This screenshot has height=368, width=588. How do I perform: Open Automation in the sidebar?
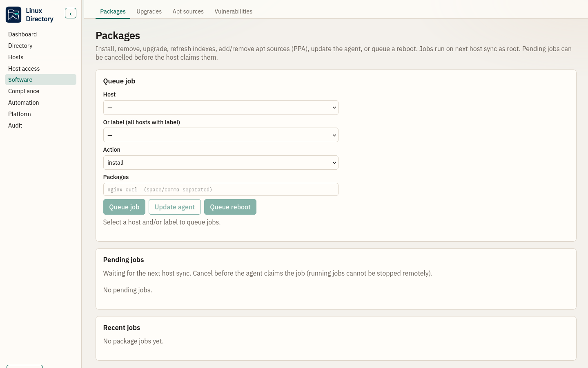[x=40, y=103]
